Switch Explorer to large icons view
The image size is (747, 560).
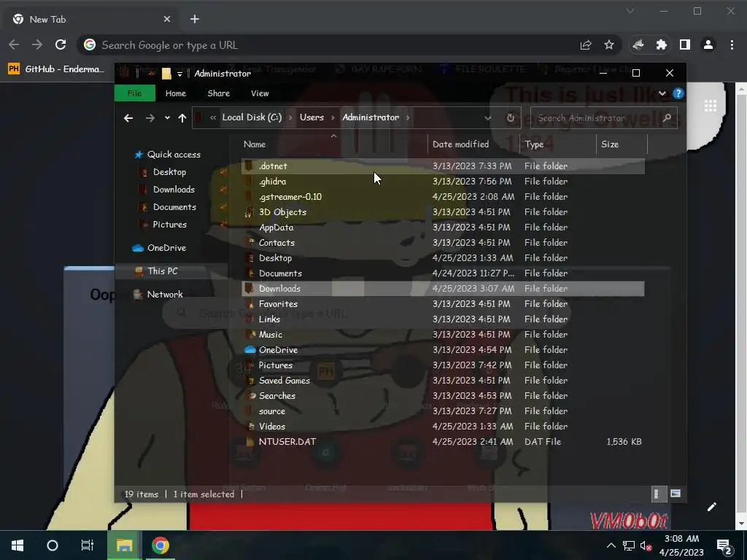(675, 494)
